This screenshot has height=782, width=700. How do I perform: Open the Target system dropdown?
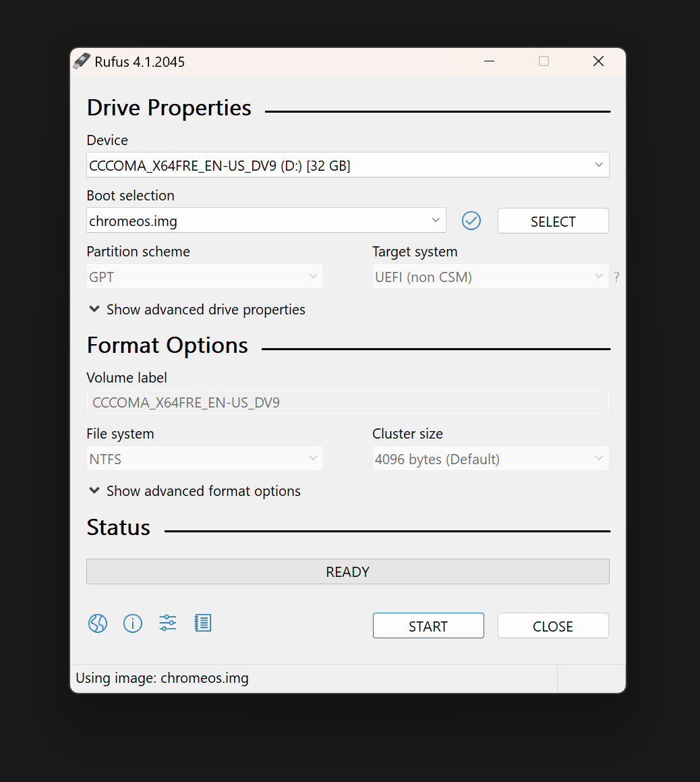click(490, 277)
